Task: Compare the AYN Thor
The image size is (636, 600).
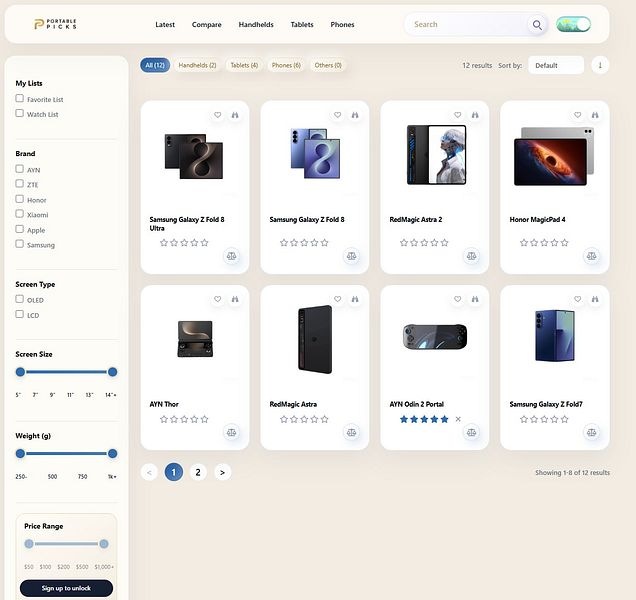Action: pos(232,432)
